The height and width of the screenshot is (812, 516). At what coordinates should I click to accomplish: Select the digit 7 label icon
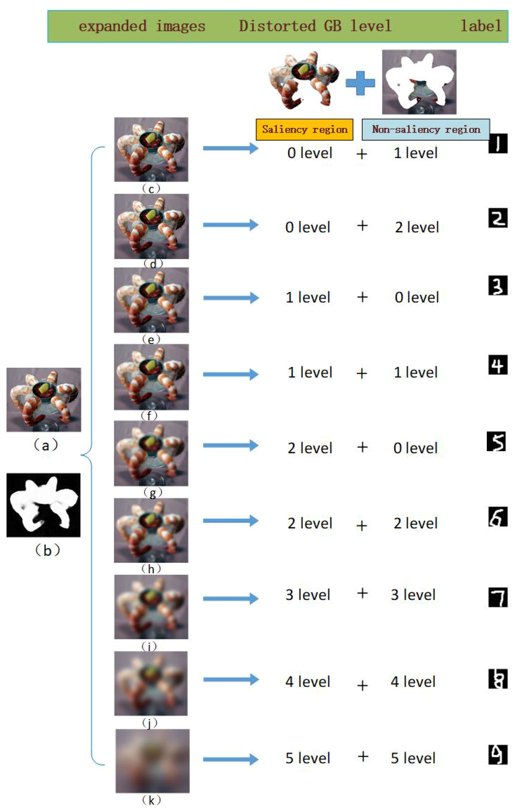click(498, 597)
